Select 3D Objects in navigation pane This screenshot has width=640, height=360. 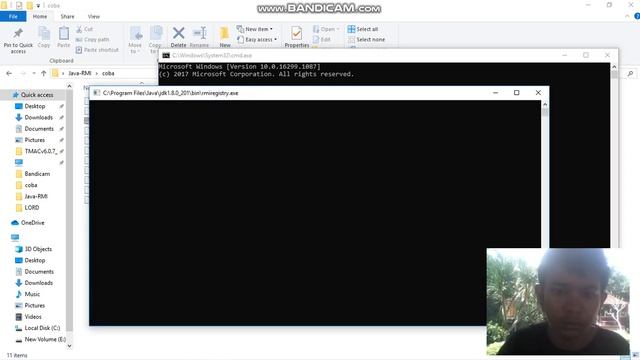coord(38,249)
